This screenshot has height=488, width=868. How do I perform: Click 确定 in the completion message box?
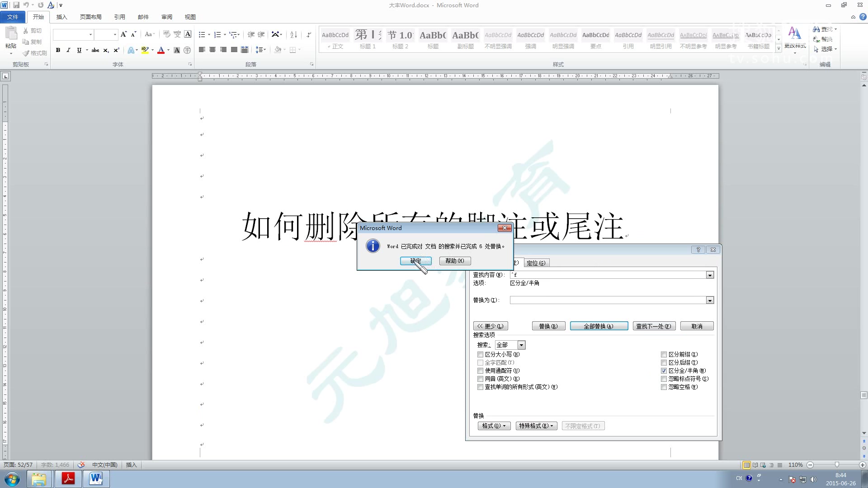[415, 261]
